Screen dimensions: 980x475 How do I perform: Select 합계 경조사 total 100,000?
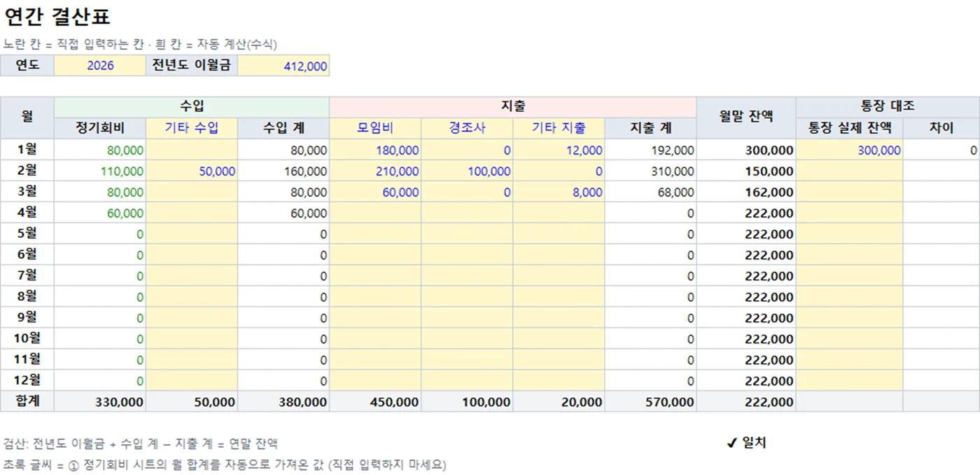coord(467,402)
